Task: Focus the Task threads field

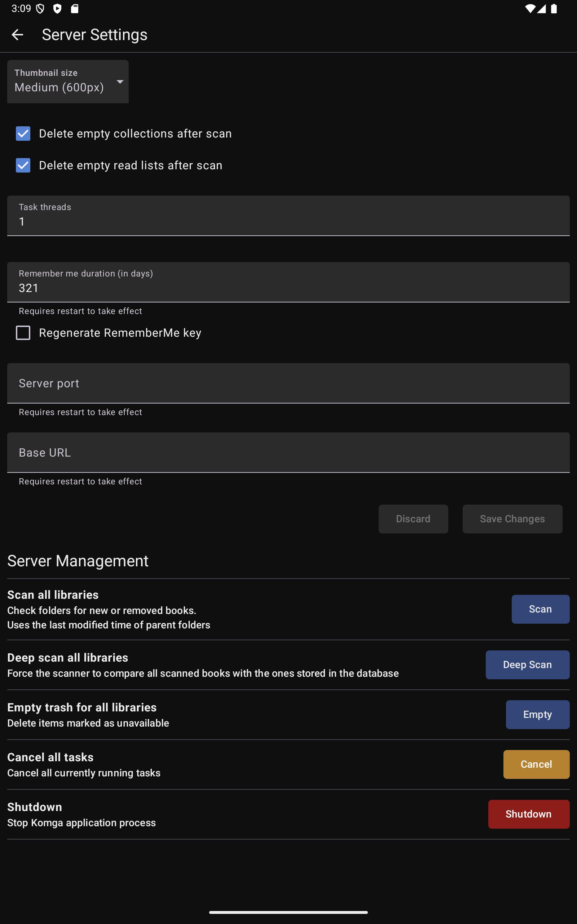Action: [x=288, y=216]
